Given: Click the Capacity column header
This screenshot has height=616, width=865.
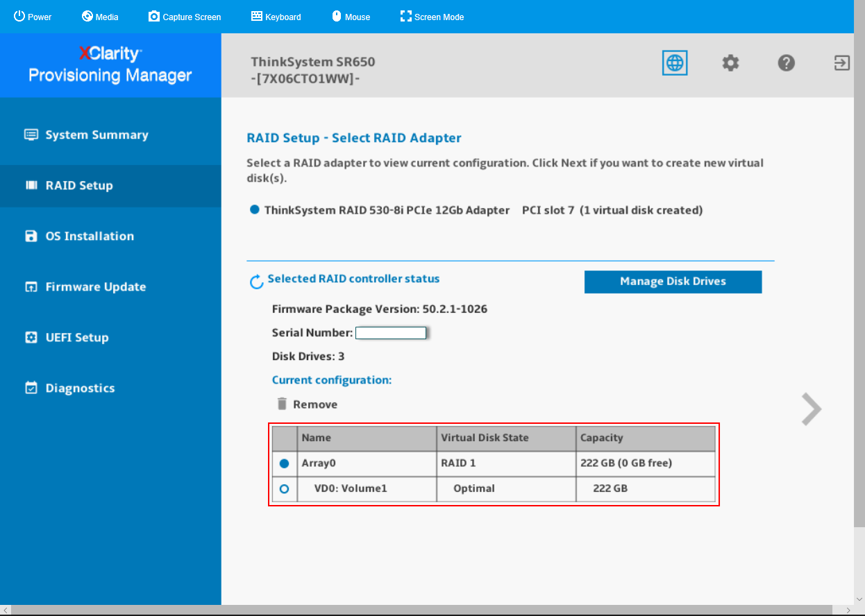Looking at the screenshot, I should pyautogui.click(x=646, y=438).
